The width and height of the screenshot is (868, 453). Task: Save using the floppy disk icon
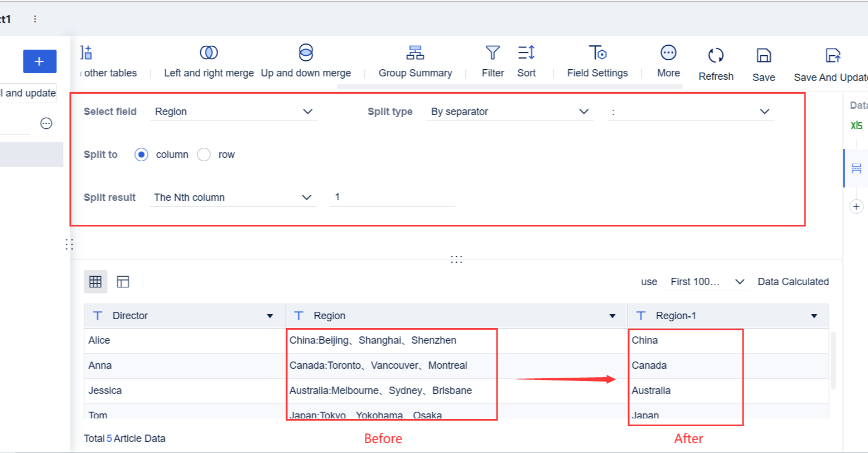coord(763,56)
